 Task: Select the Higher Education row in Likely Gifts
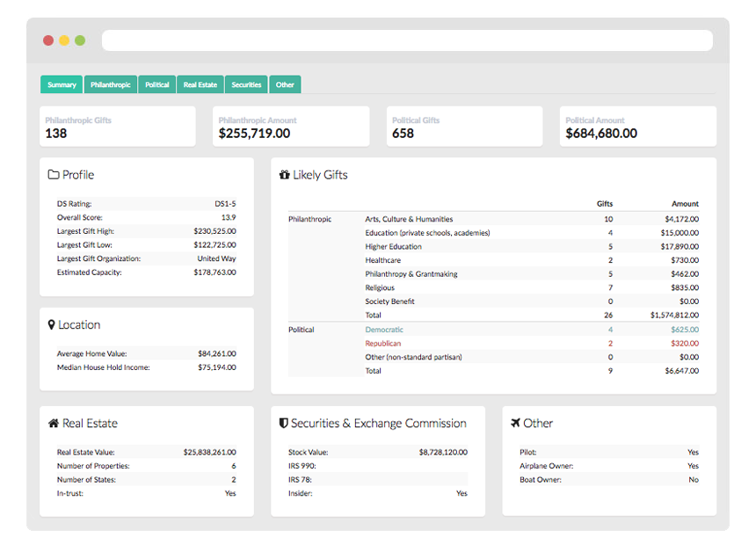(x=393, y=246)
